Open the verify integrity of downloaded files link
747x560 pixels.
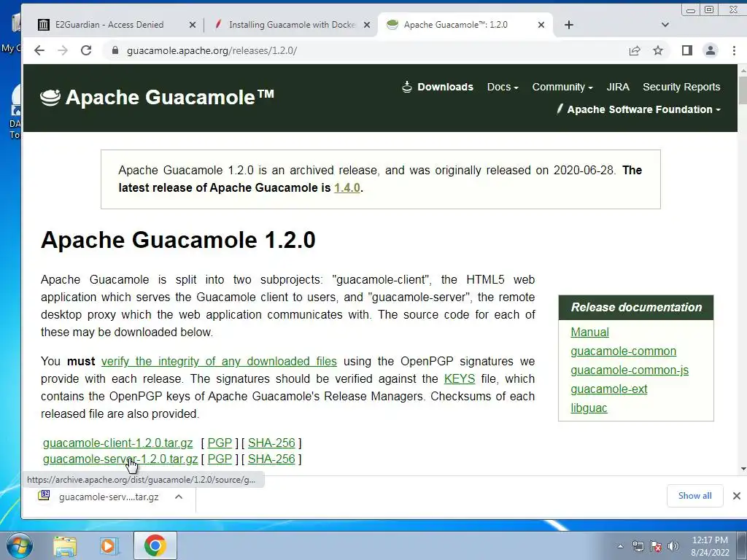point(219,362)
